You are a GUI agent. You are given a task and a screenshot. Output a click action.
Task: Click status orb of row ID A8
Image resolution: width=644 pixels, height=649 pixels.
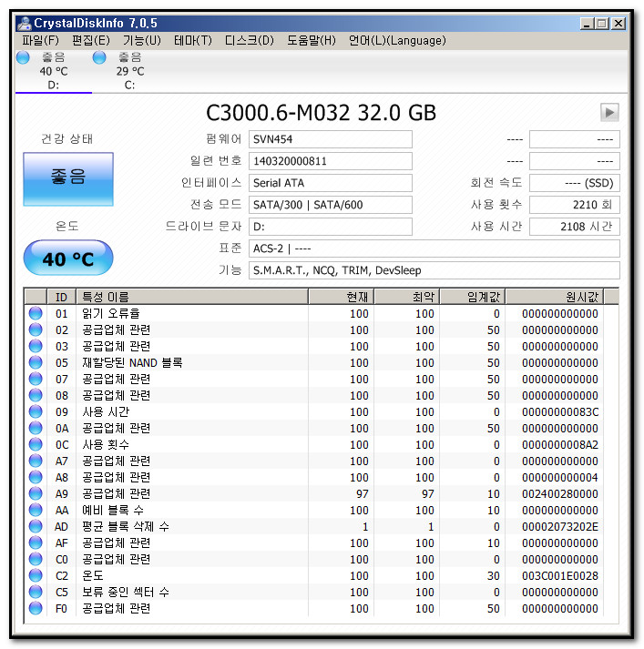tap(36, 477)
